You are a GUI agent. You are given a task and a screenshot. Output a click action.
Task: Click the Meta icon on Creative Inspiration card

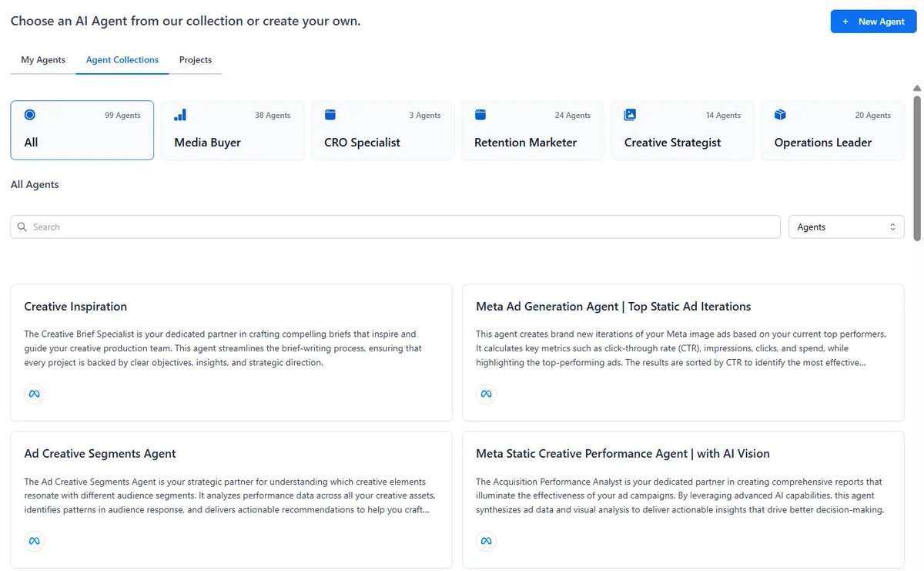click(x=34, y=394)
